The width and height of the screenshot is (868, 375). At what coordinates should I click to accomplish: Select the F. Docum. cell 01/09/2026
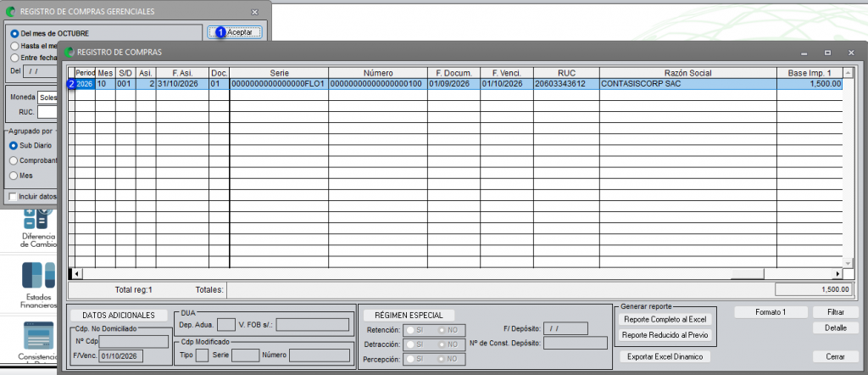454,84
